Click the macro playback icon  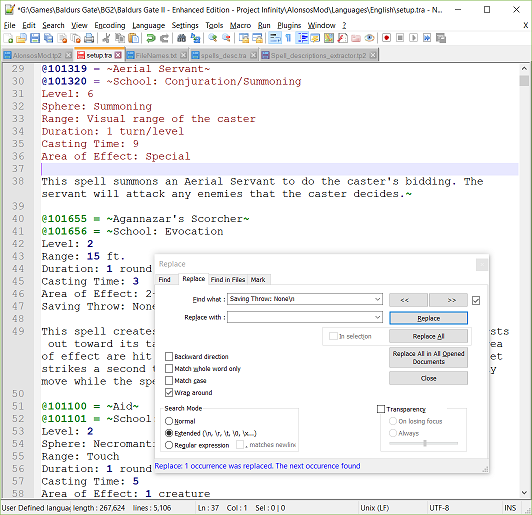(x=414, y=38)
